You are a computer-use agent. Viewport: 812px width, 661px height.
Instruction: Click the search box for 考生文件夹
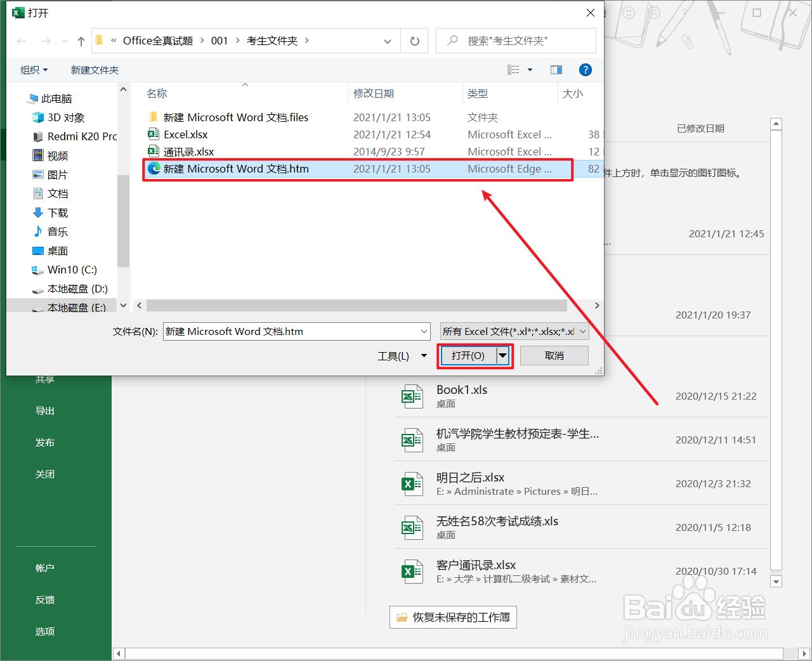(x=516, y=41)
